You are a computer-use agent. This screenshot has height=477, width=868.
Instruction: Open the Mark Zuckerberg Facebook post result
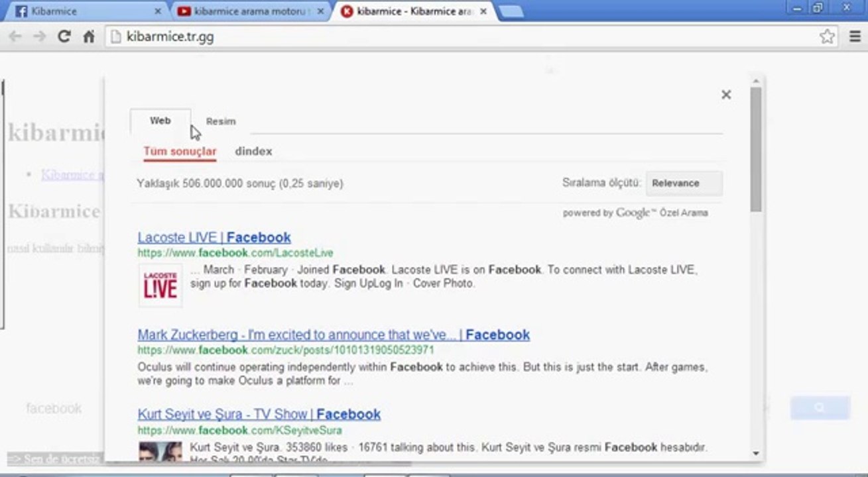334,335
